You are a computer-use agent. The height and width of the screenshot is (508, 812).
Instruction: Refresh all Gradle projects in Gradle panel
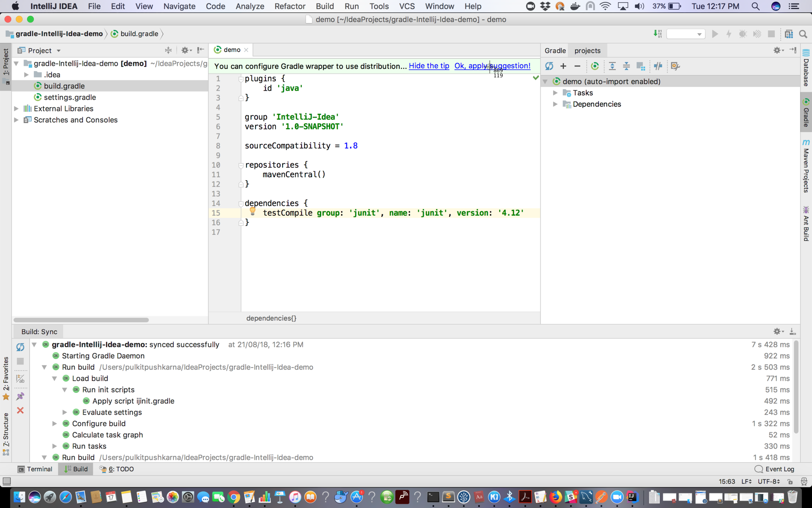(x=549, y=66)
